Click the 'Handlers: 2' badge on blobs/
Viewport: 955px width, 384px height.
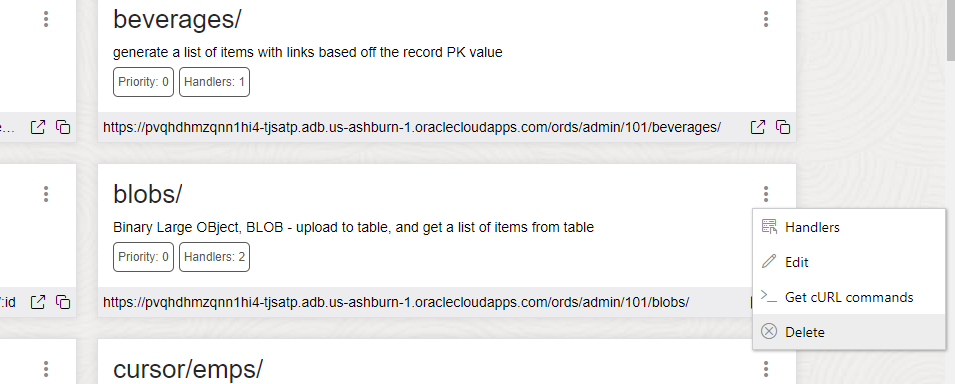click(214, 257)
